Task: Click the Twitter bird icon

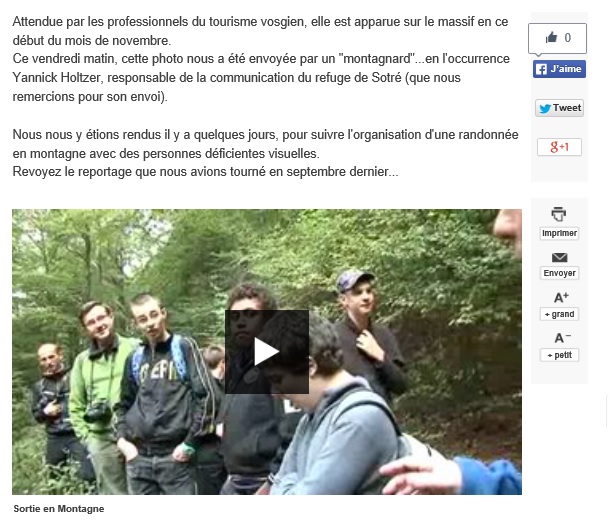Action: [x=545, y=108]
